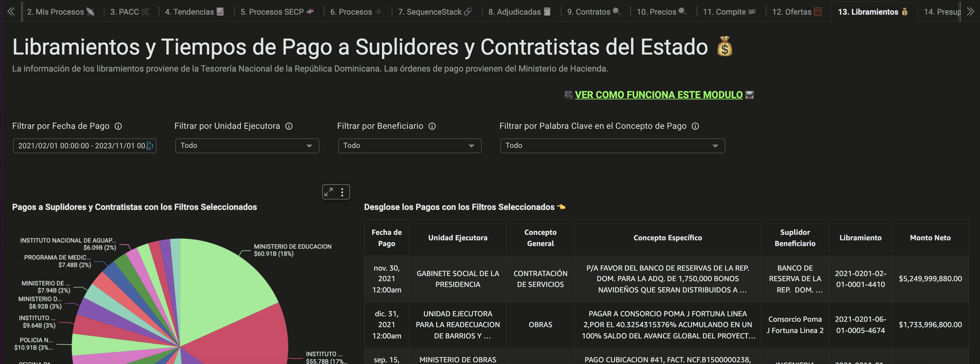Image resolution: width=980 pixels, height=364 pixels.
Task: Sort by Concepto Específico column header
Action: tap(668, 238)
